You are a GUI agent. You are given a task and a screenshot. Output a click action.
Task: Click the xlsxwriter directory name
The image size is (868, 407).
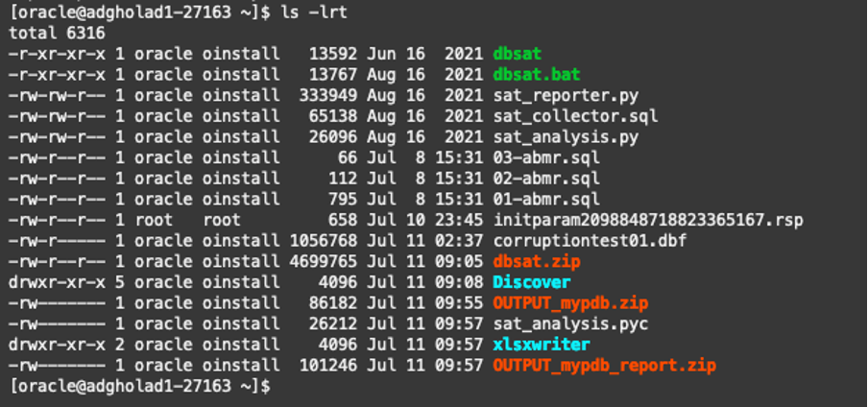tap(540, 345)
